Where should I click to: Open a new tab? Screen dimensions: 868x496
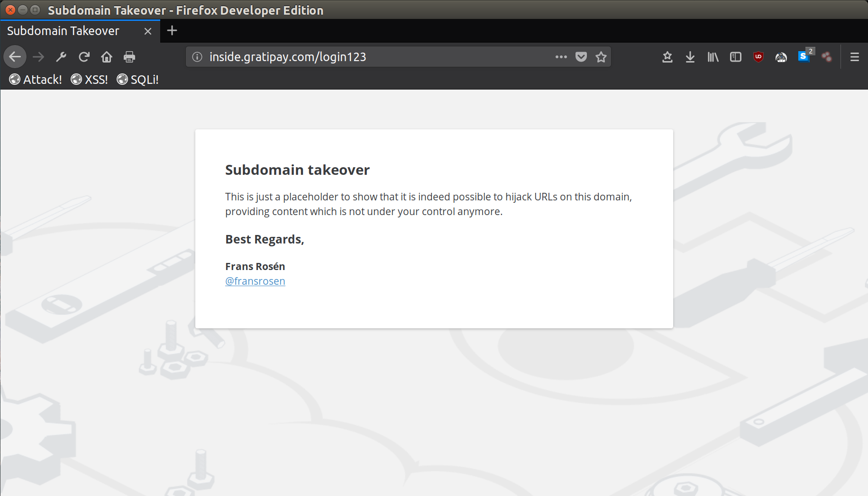(172, 31)
